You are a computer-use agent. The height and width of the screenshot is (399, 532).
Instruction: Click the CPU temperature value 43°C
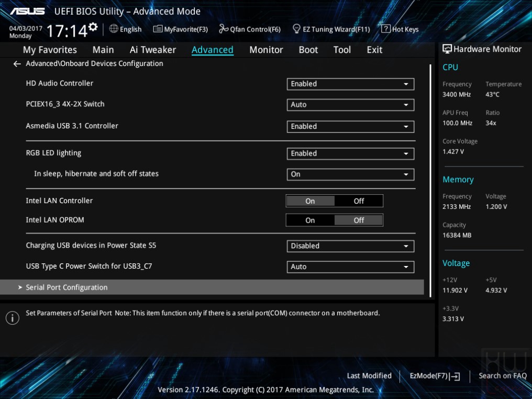[492, 95]
